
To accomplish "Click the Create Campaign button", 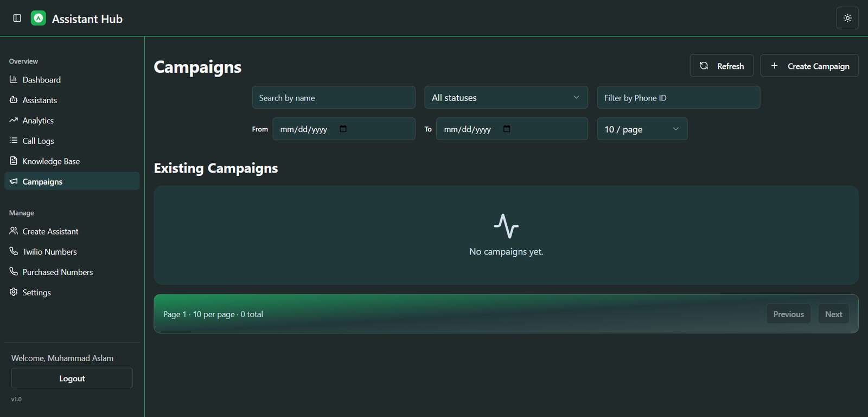I will click(x=809, y=66).
